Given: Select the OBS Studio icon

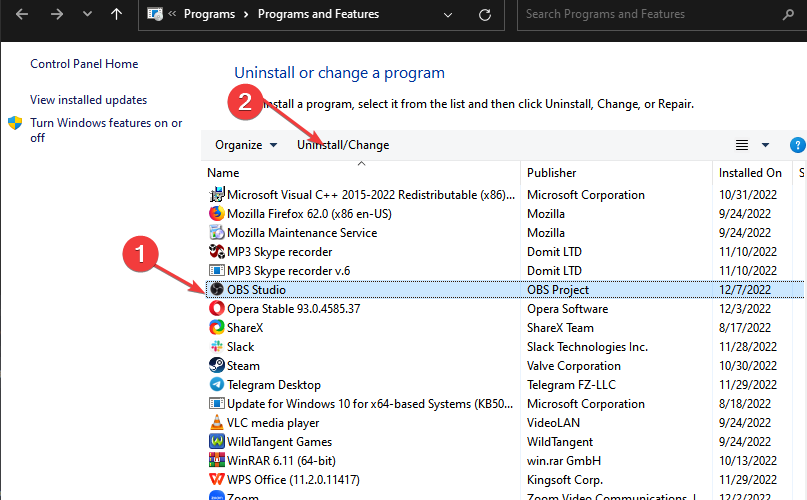Looking at the screenshot, I should point(217,289).
